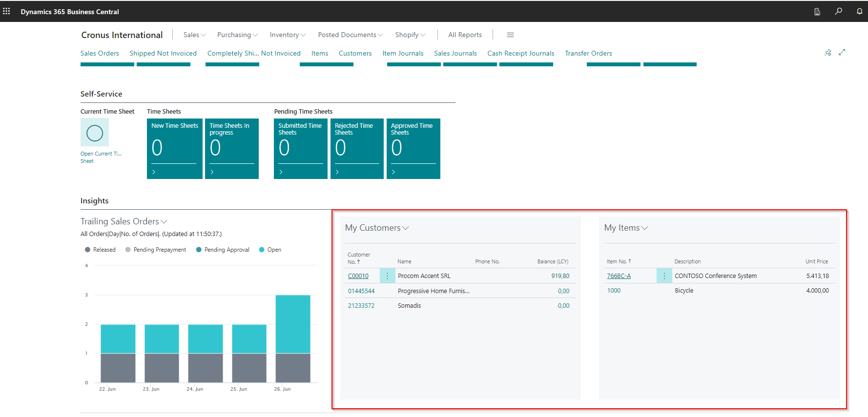Viewport: 868px width, 417px height.
Task: Open the row menu for customer C00010
Action: pyautogui.click(x=387, y=276)
